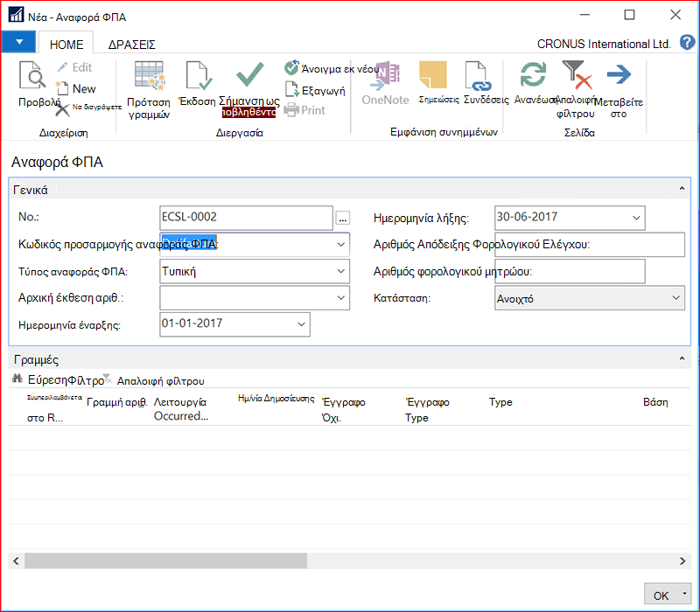Open Συνδέσεις (Links) icon
The width and height of the screenshot is (700, 612).
(478, 76)
